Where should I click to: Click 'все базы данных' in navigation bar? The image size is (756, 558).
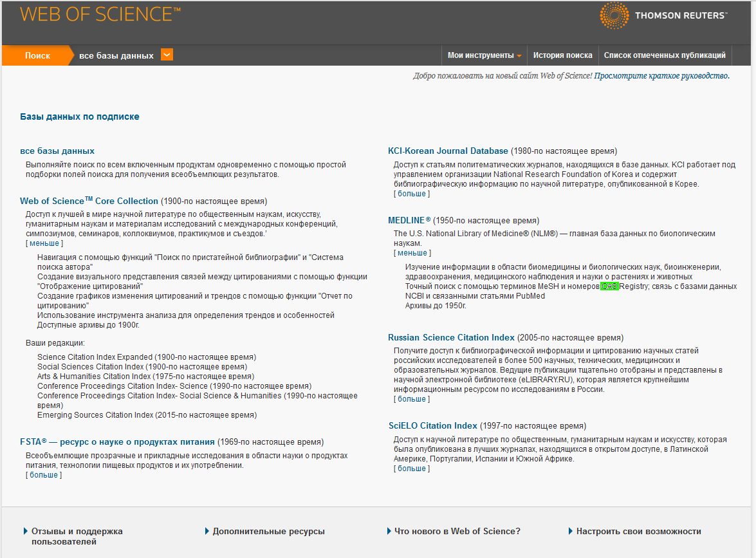click(116, 56)
